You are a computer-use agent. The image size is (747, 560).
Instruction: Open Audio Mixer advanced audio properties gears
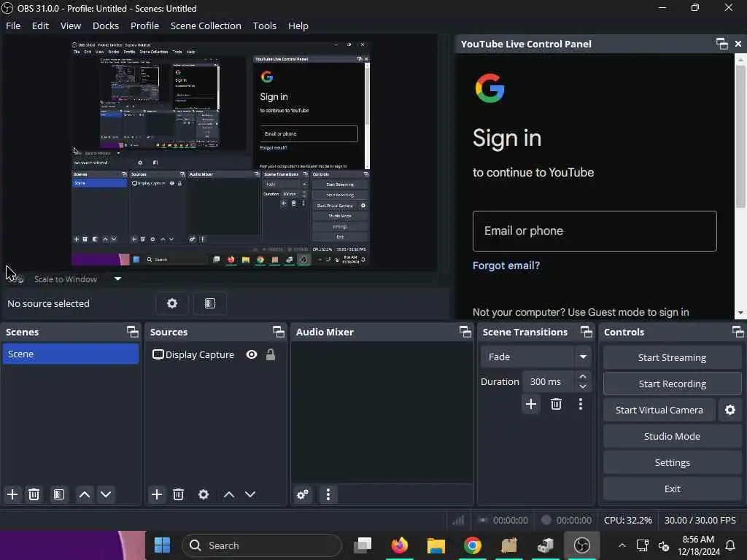303,494
